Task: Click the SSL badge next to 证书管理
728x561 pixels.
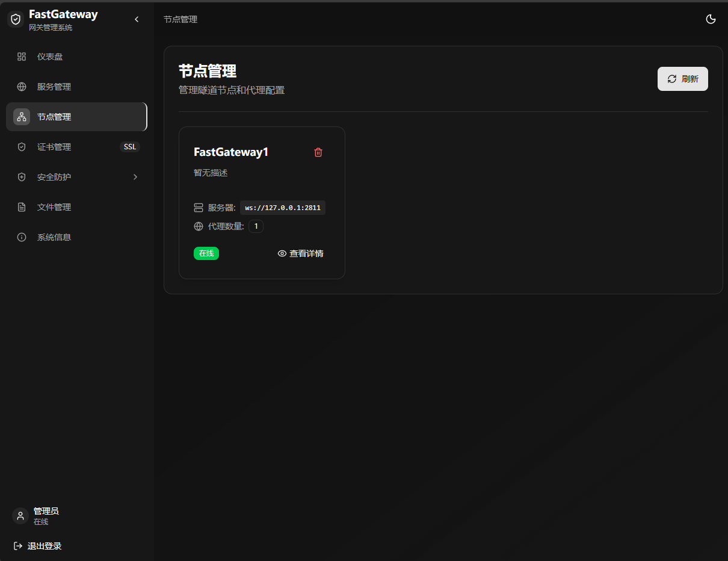Action: (x=130, y=147)
